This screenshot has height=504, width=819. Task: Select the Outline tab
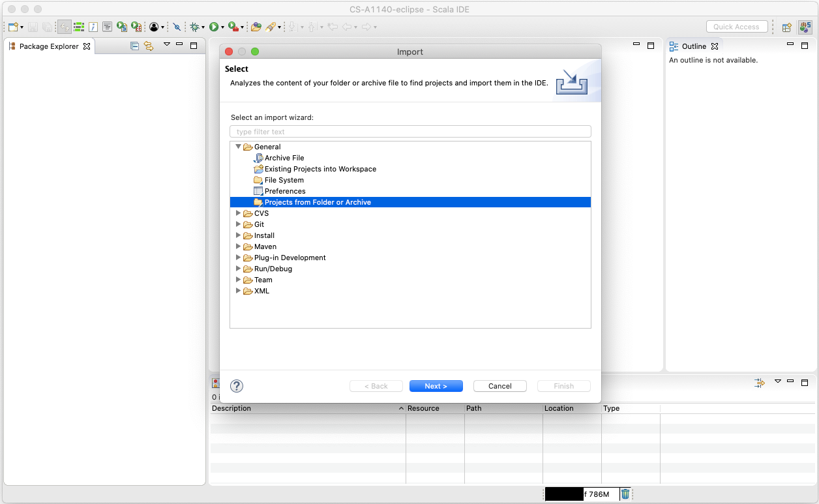tap(694, 46)
